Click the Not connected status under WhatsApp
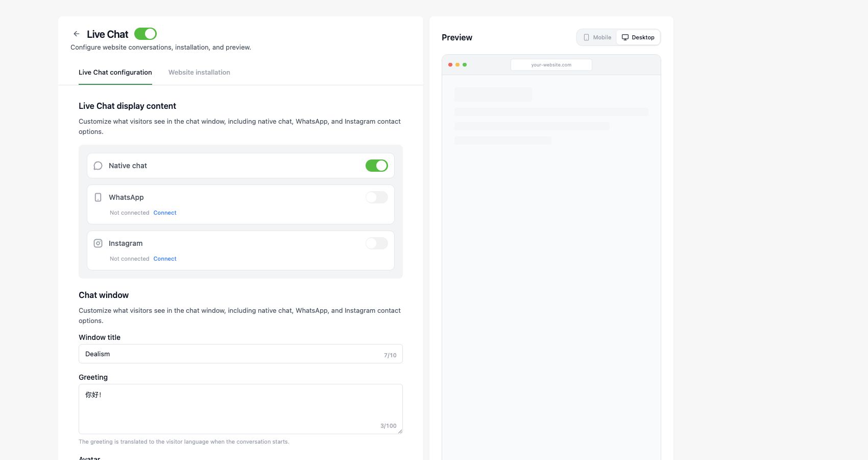 [129, 213]
